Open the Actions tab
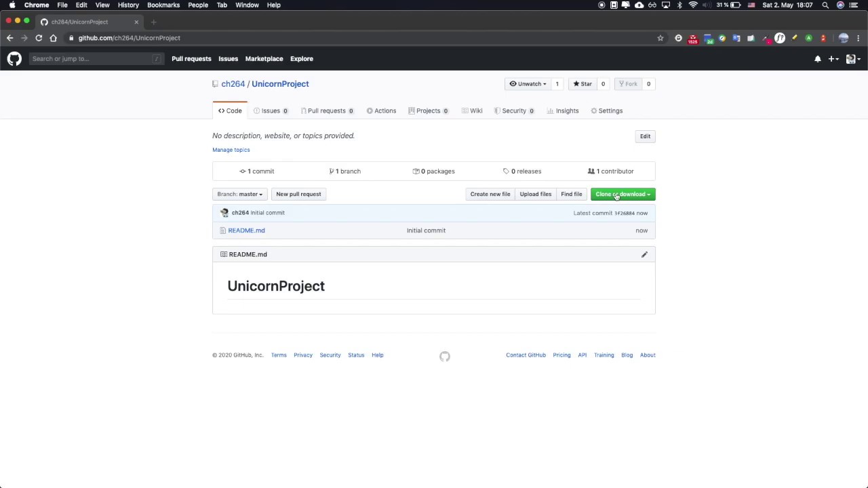Image resolution: width=868 pixels, height=488 pixels. click(x=381, y=111)
